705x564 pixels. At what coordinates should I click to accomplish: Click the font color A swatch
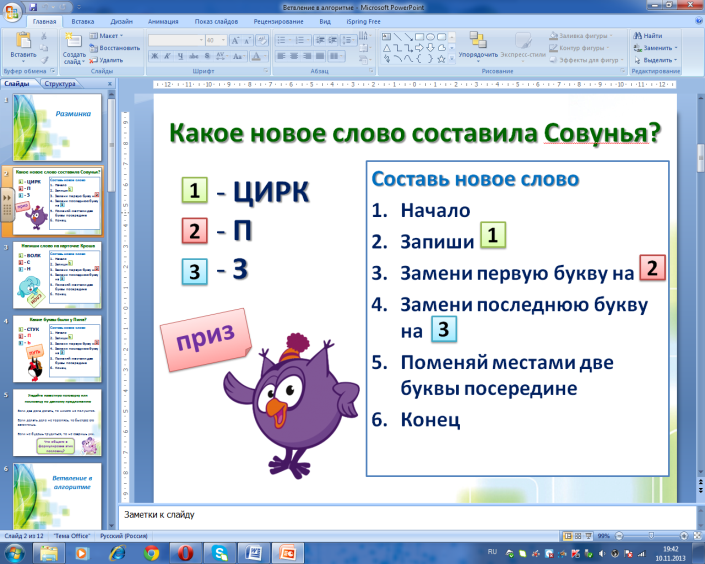(x=256, y=56)
